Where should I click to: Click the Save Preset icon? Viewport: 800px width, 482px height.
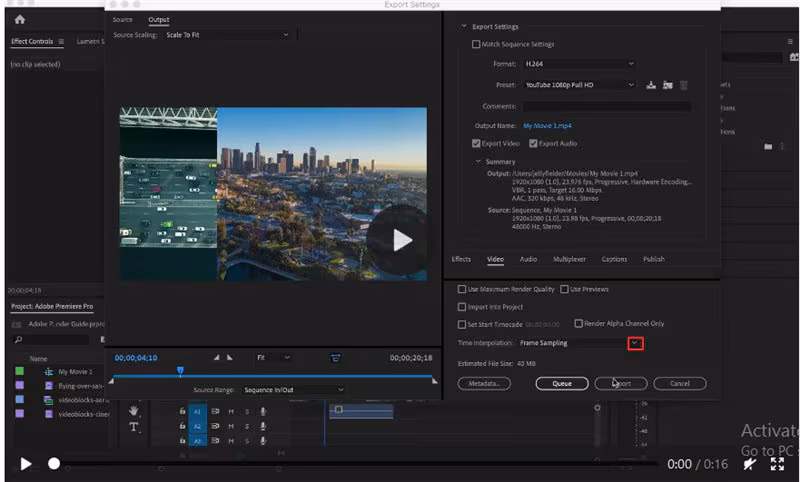point(652,85)
